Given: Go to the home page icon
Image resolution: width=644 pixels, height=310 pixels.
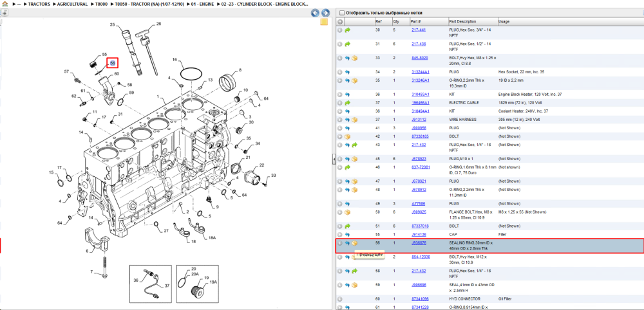Looking at the screenshot, I should [x=5, y=4].
